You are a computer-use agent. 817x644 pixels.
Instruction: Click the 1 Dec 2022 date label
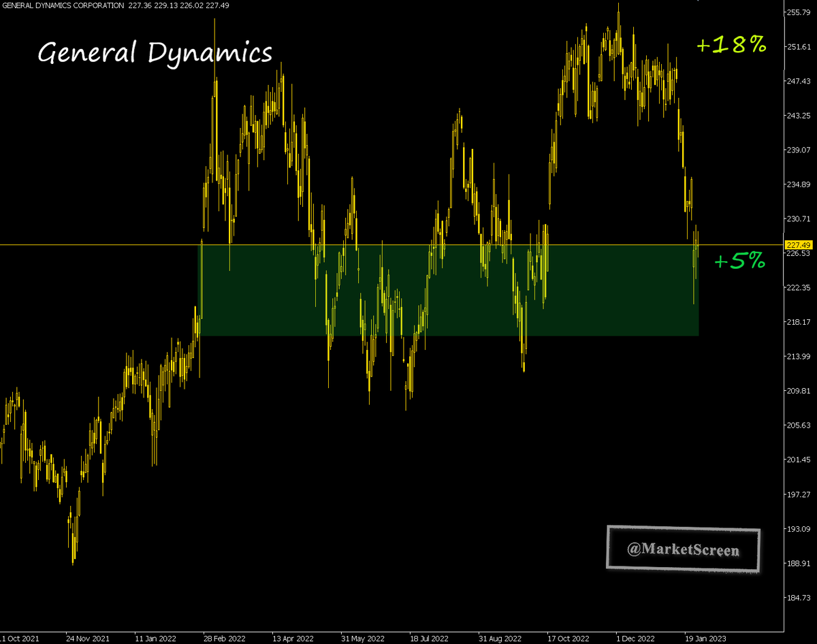pos(637,639)
